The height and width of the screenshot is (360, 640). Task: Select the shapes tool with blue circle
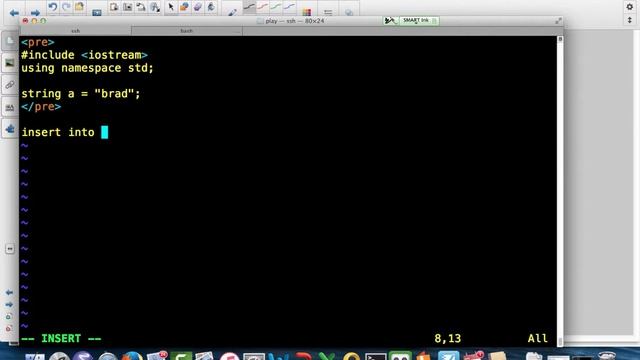tap(184, 7)
